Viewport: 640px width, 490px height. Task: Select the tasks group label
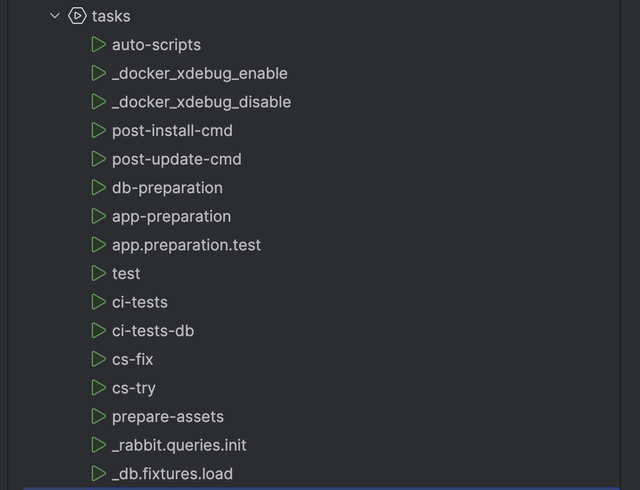click(x=111, y=16)
